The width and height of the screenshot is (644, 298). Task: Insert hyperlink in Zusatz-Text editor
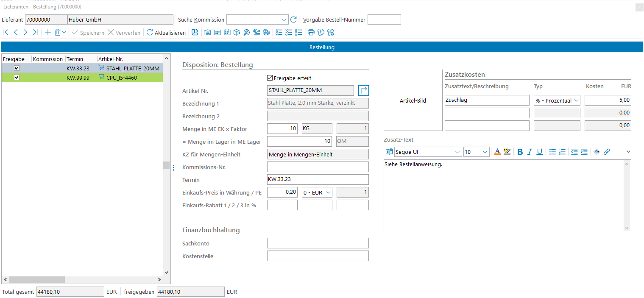click(x=607, y=152)
